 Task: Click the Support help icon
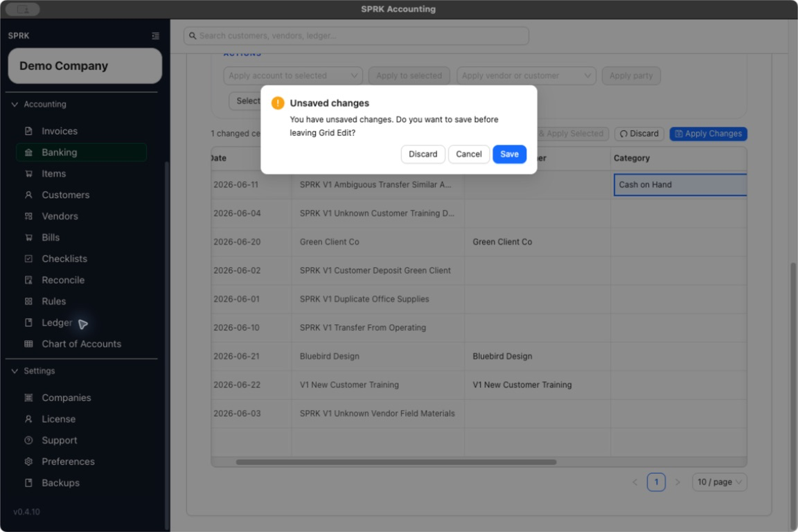28,441
